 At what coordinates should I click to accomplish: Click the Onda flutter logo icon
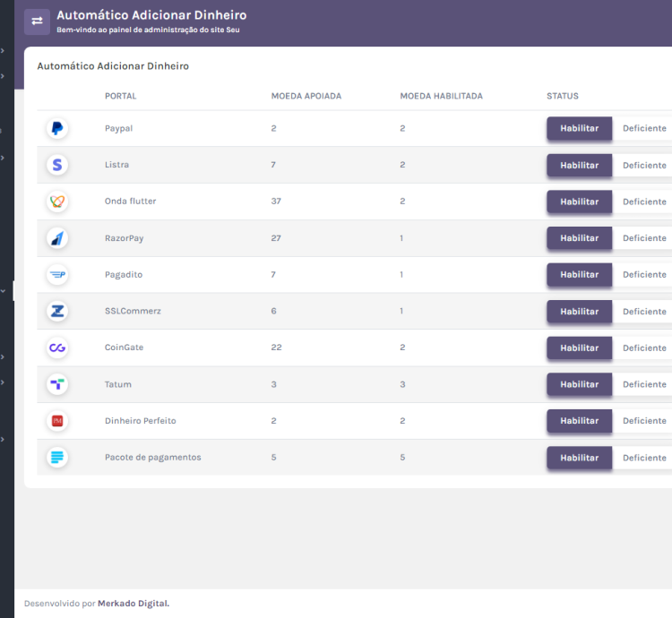click(57, 202)
